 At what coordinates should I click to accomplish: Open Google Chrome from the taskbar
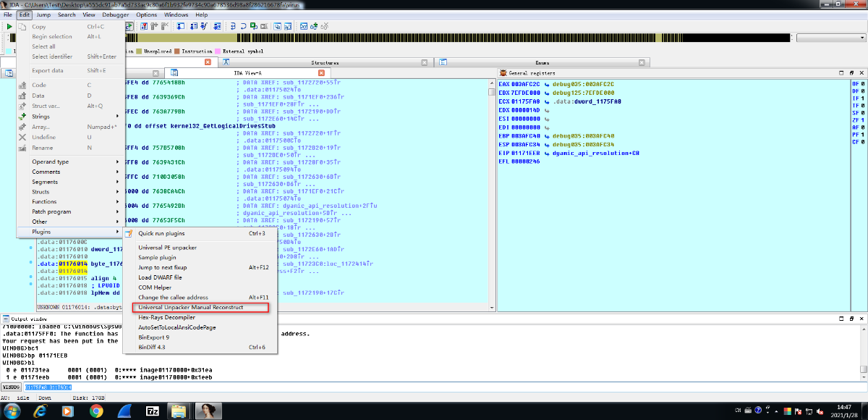coord(96,411)
